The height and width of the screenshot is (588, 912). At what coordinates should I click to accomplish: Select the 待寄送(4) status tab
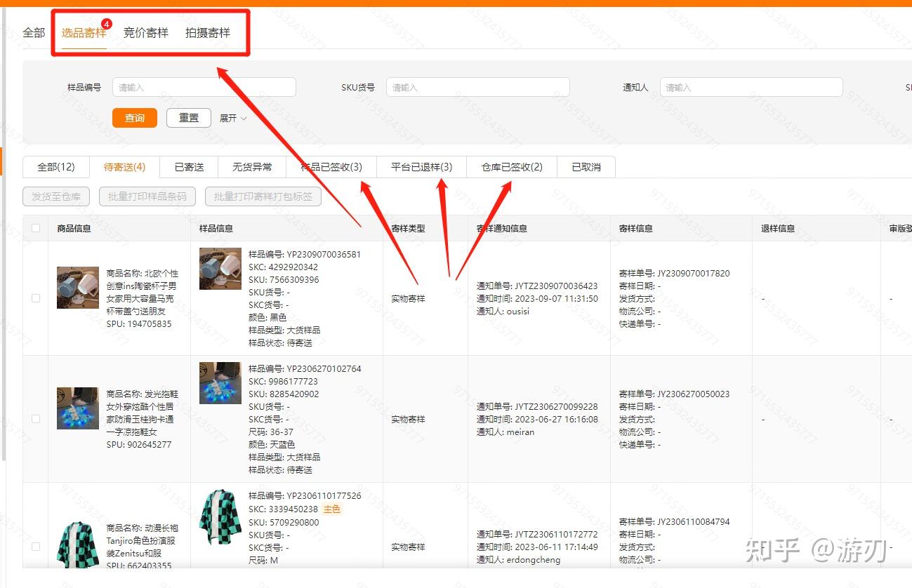[124, 167]
